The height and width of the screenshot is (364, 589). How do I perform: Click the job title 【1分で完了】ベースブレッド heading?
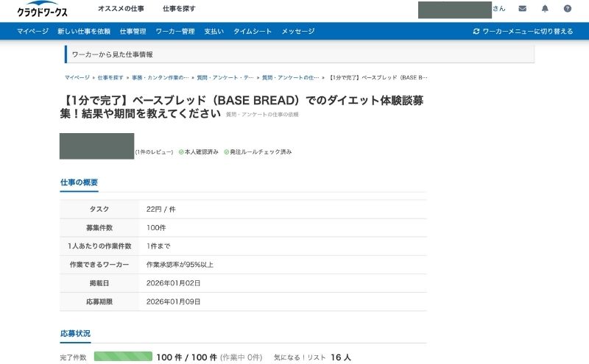point(241,107)
